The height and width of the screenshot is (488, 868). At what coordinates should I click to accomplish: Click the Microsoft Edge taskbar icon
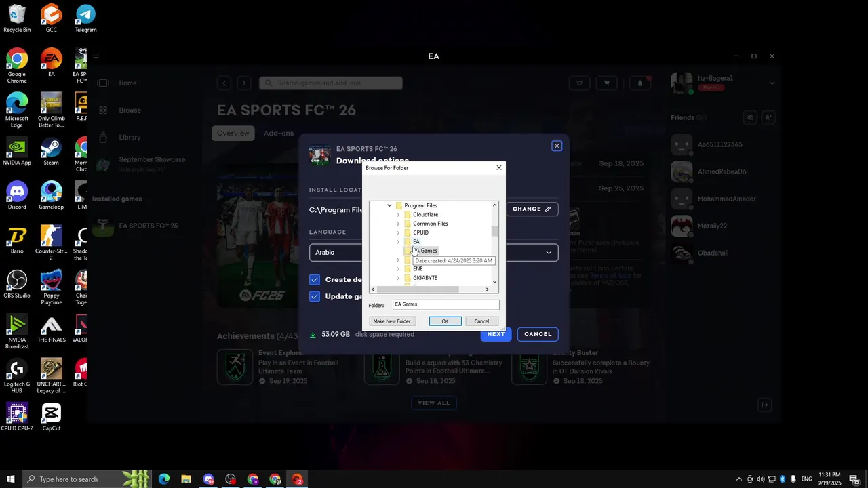[x=164, y=479]
